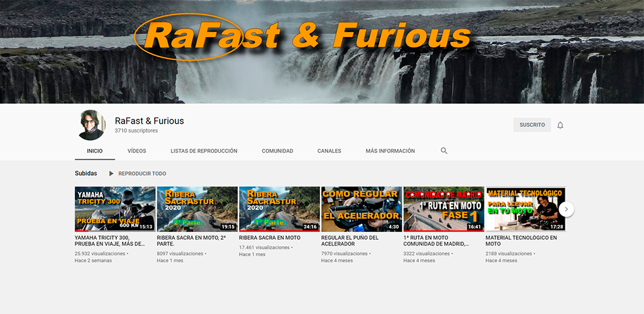Click the 15:13 duration badge
This screenshot has width=644, height=314.
click(x=146, y=227)
